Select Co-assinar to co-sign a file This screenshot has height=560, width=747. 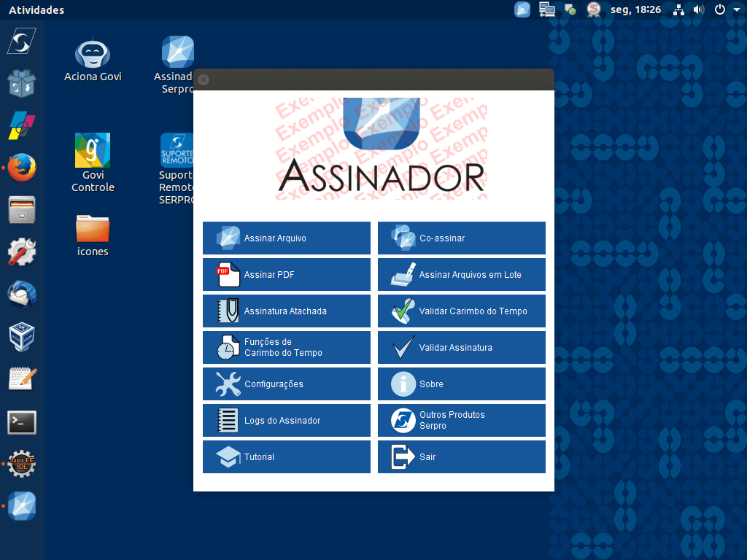pos(461,238)
